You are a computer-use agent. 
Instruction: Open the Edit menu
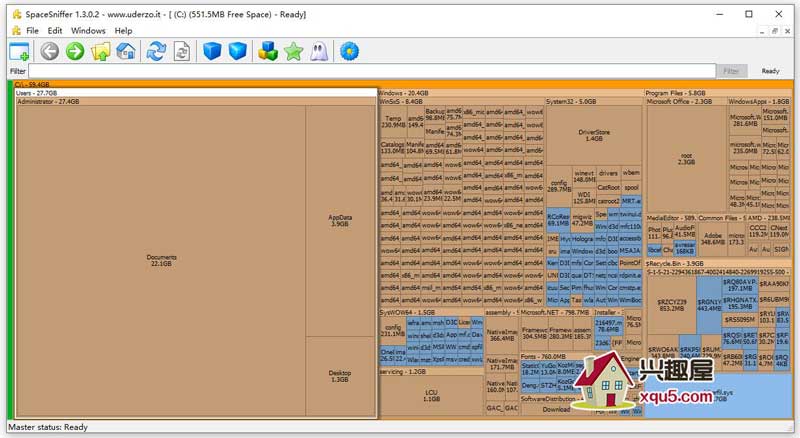[55, 31]
